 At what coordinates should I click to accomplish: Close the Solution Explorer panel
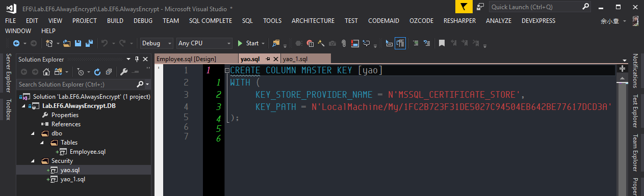click(145, 59)
